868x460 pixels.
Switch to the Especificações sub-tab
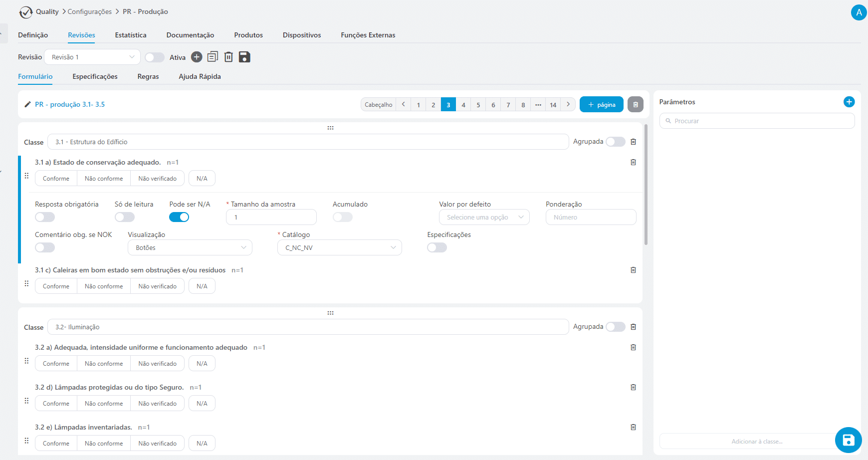(x=95, y=76)
